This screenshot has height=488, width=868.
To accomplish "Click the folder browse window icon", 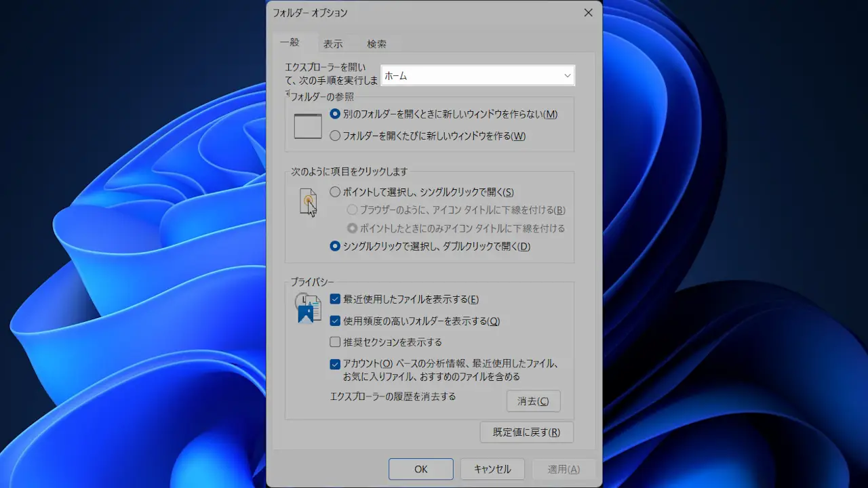I will 307,126.
